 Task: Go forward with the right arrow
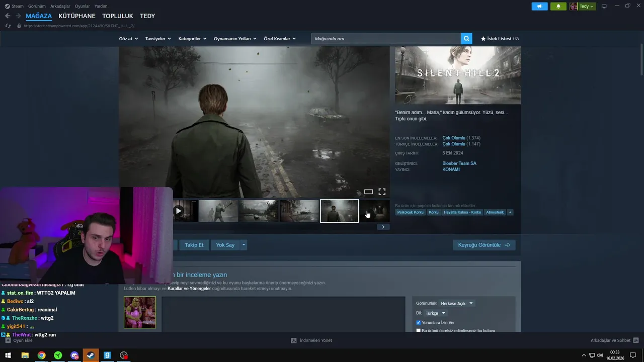[x=18, y=16]
